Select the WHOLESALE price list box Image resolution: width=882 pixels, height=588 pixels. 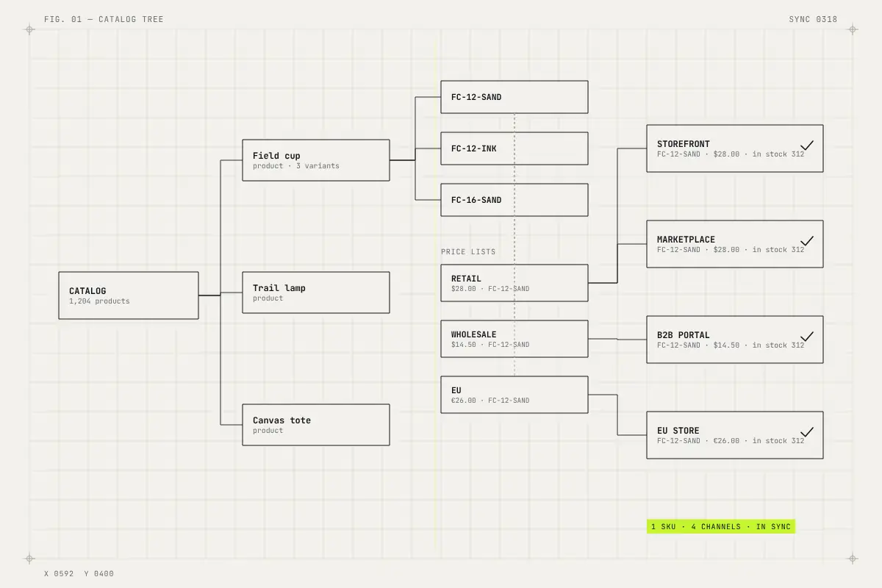pyautogui.click(x=514, y=339)
